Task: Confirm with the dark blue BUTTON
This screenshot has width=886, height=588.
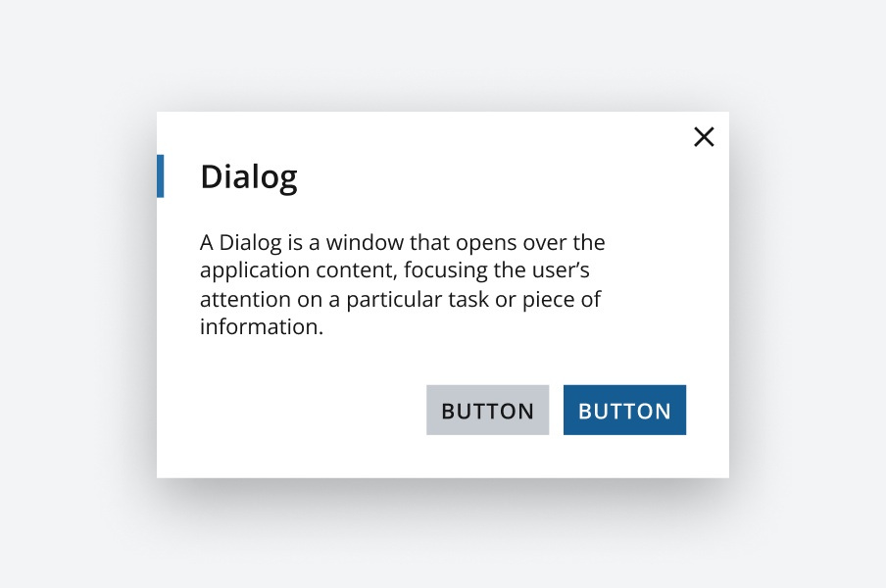Action: point(624,410)
